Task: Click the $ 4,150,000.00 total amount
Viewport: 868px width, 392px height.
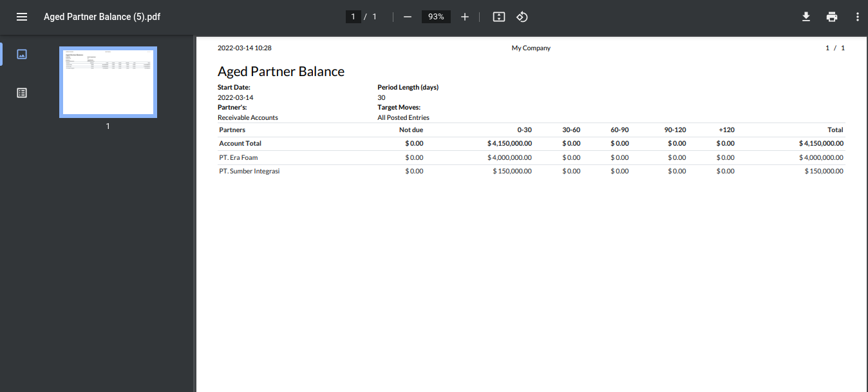Action: click(821, 144)
